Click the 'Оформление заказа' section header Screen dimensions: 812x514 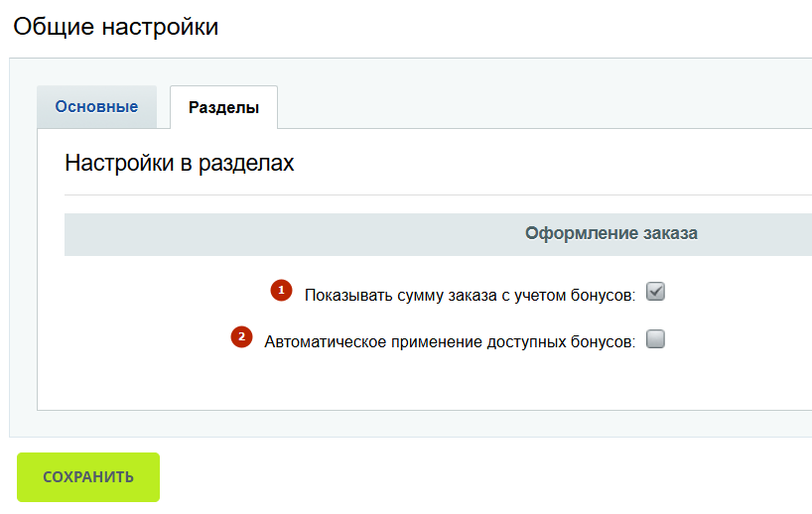610,234
